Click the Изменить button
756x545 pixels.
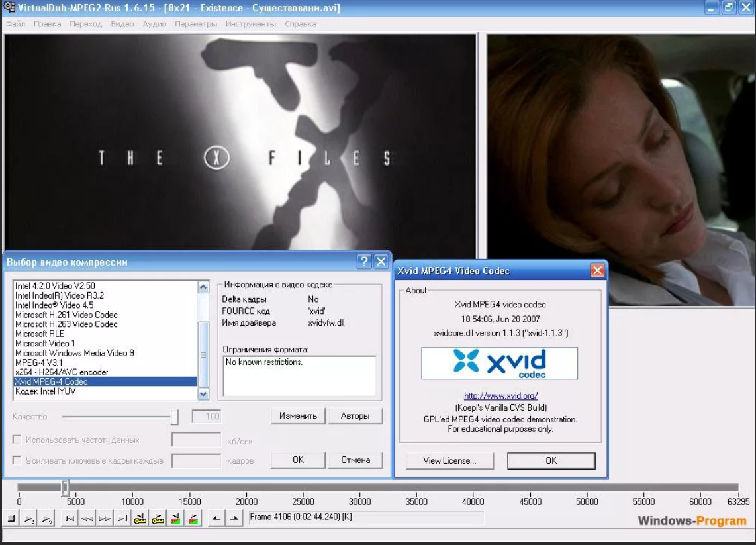(298, 416)
